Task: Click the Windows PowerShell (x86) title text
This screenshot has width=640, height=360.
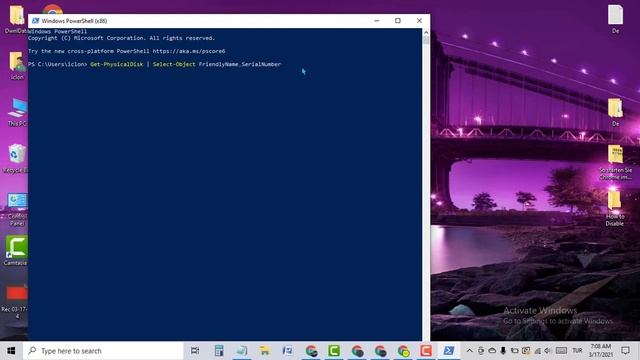Action: pyautogui.click(x=74, y=21)
